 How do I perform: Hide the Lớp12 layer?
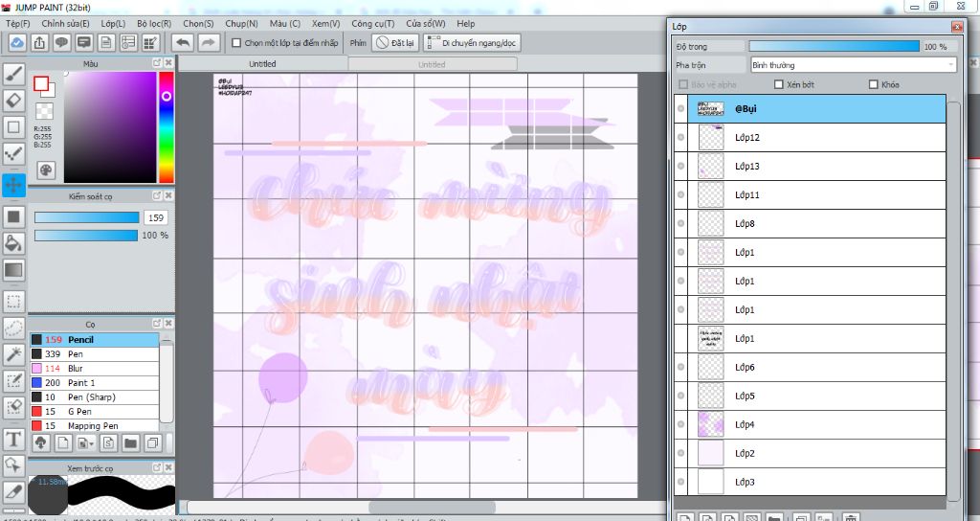click(681, 137)
